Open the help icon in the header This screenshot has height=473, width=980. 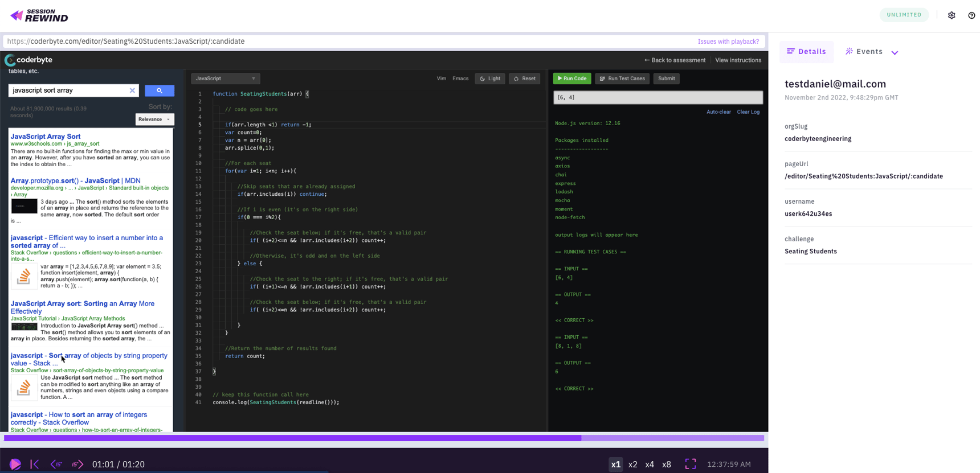pos(971,15)
